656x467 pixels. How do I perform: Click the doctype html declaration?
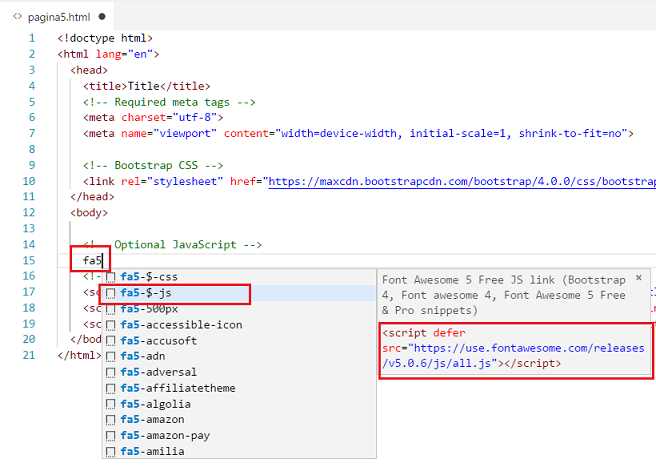point(105,38)
